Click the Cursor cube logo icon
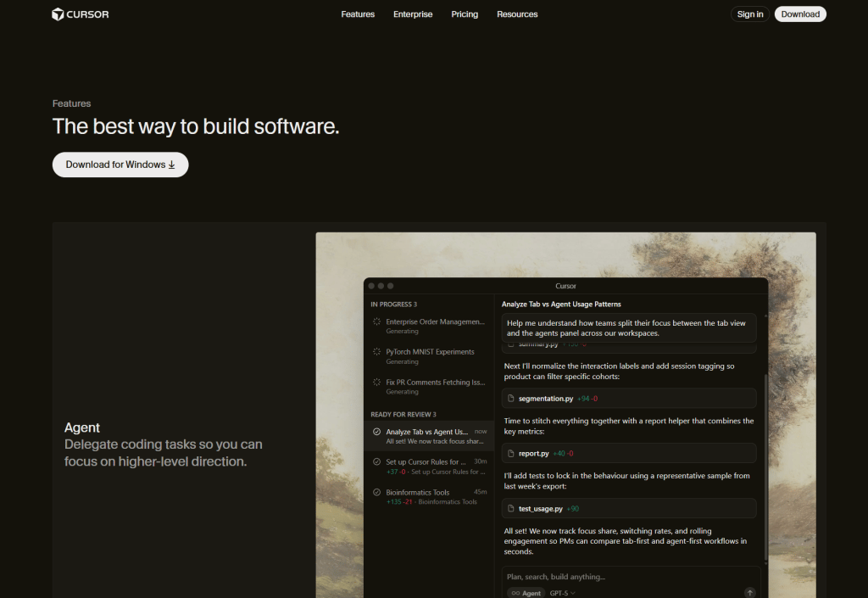The height and width of the screenshot is (598, 868). 58,14
